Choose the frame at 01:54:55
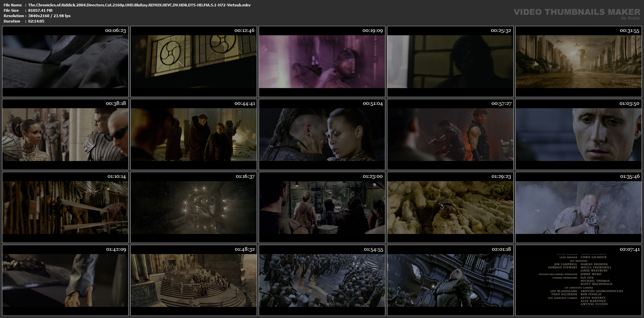Image resolution: width=644 pixels, height=318 pixels. coord(322,280)
